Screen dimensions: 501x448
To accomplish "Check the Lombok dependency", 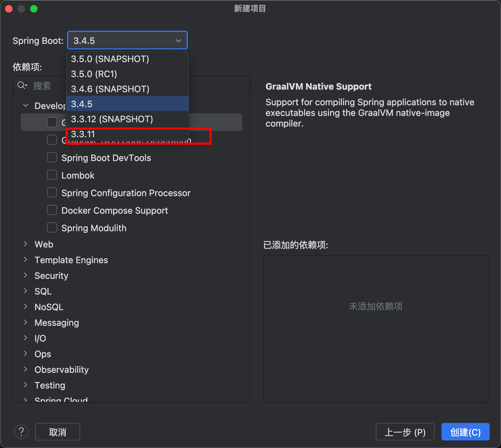I will 52,175.
